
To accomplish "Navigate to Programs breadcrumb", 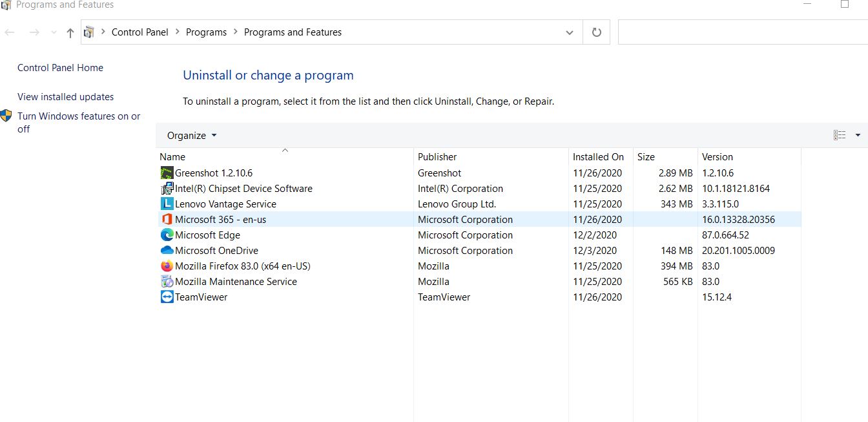I will point(206,32).
